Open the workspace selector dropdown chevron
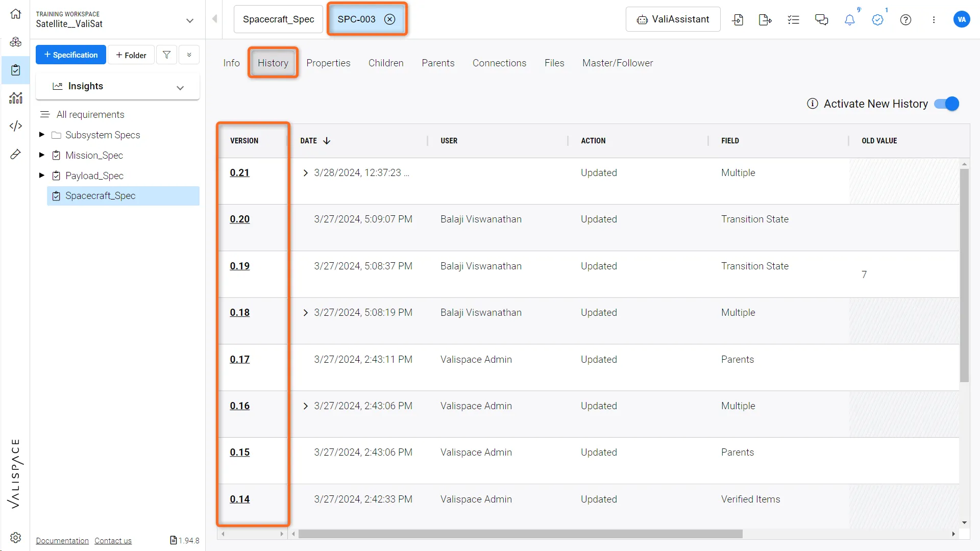Image resolution: width=980 pixels, height=551 pixels. tap(190, 20)
